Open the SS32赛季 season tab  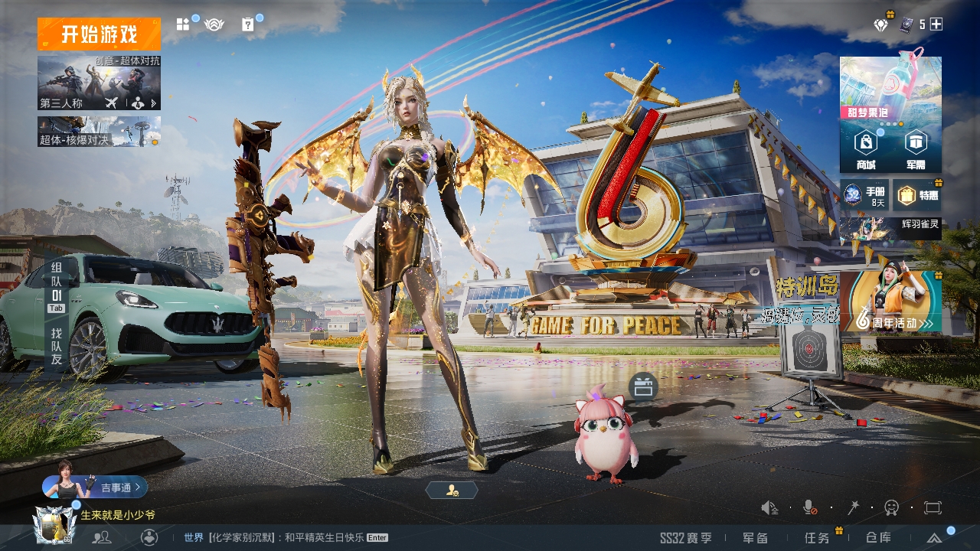coord(686,538)
